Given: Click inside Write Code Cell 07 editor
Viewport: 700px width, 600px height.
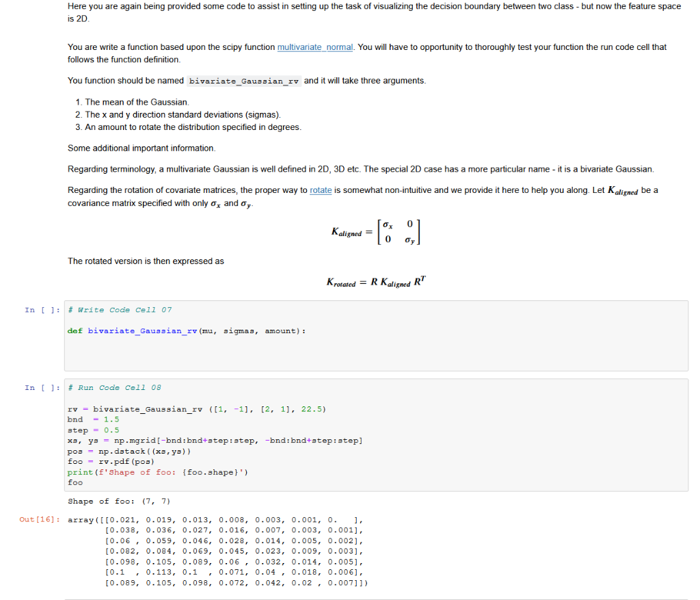Looking at the screenshot, I should point(376,335).
